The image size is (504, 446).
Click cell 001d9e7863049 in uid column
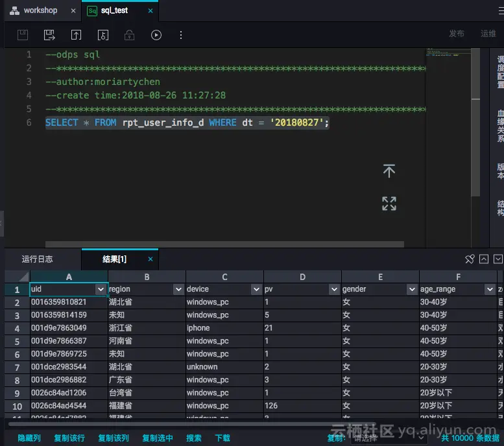tap(69, 328)
